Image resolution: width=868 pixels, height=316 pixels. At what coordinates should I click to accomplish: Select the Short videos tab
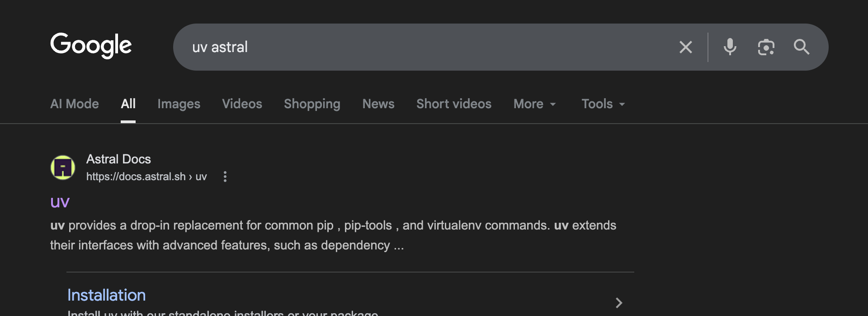454,104
